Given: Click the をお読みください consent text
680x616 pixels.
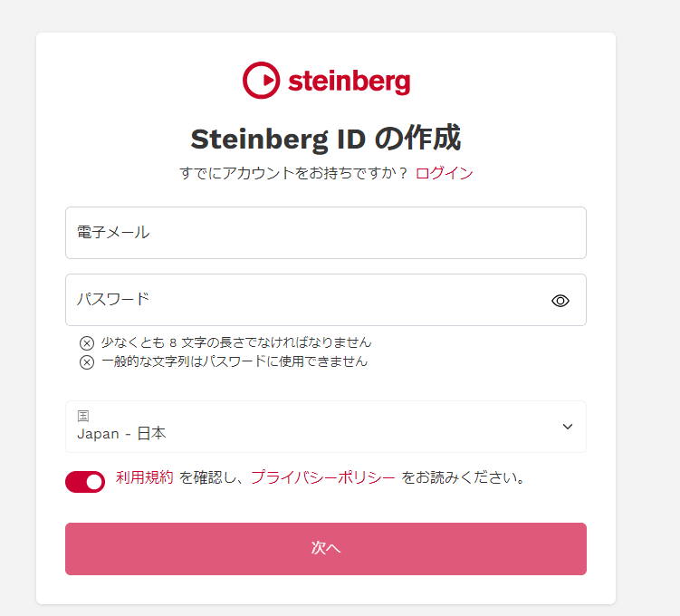Looking at the screenshot, I should click(463, 477).
